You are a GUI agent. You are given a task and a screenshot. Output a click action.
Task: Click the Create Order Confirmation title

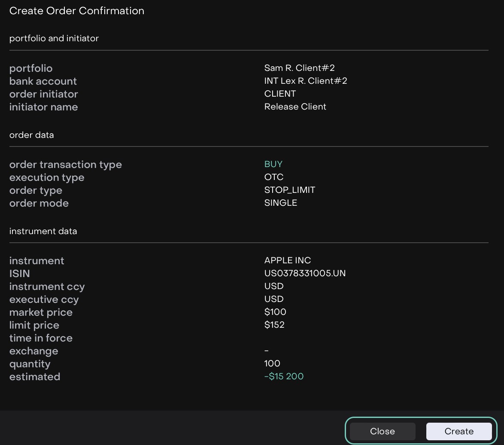[x=77, y=11]
